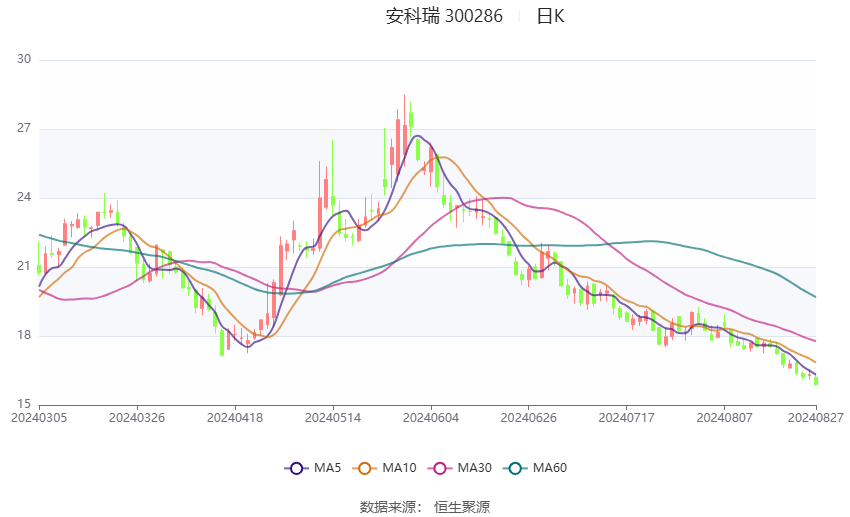The image size is (850, 517).
Task: Click y-axis value 24
Action: coord(24,197)
